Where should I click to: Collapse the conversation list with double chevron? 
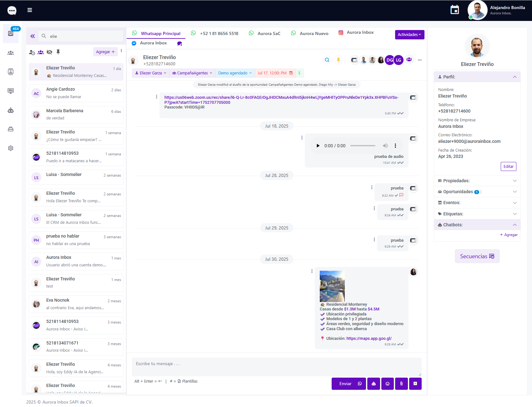(x=33, y=36)
